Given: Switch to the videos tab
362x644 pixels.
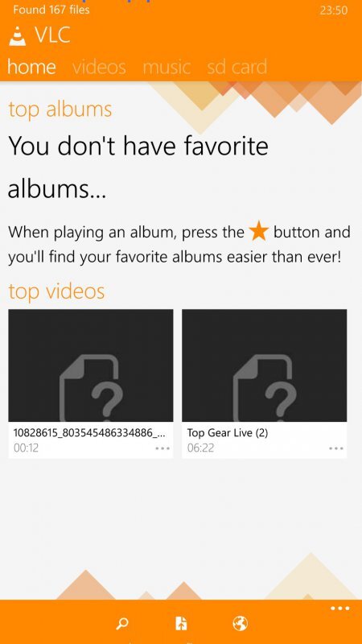Looking at the screenshot, I should pyautogui.click(x=99, y=67).
